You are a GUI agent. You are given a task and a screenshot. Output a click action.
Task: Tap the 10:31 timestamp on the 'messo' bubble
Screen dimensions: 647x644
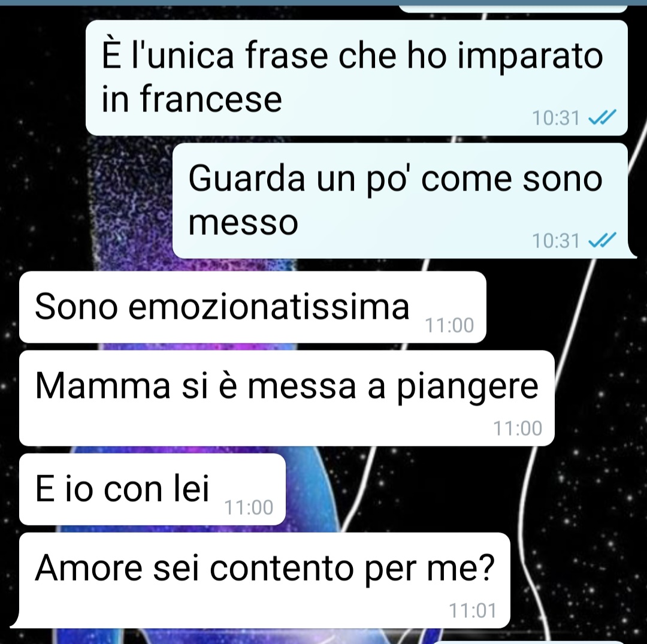point(556,241)
